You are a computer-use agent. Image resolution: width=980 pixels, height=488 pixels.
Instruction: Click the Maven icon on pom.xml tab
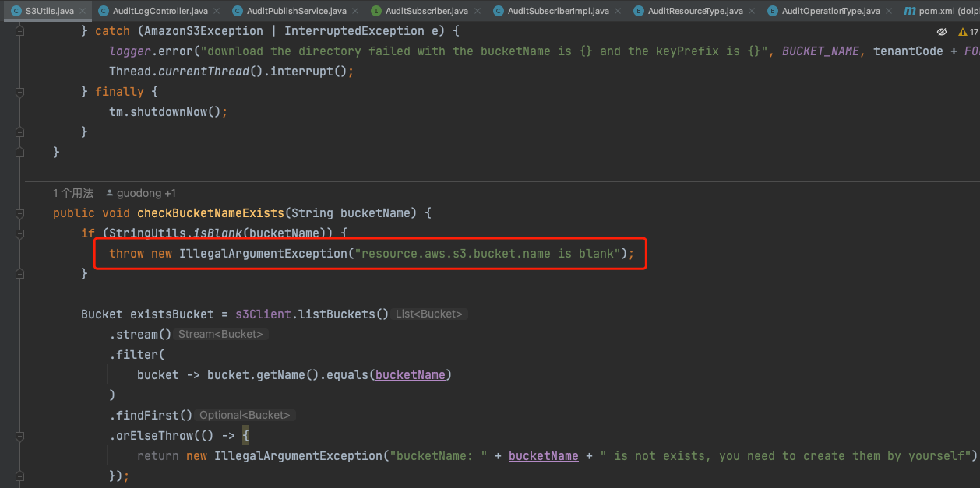909,11
